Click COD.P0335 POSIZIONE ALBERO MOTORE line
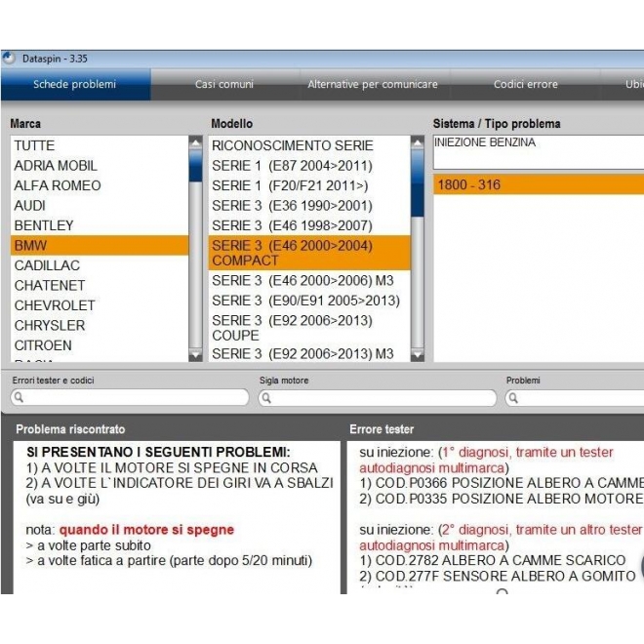644x644 pixels. (502, 499)
